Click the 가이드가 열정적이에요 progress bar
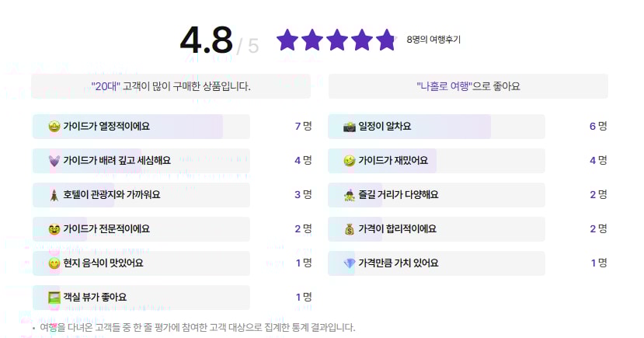 (141, 127)
